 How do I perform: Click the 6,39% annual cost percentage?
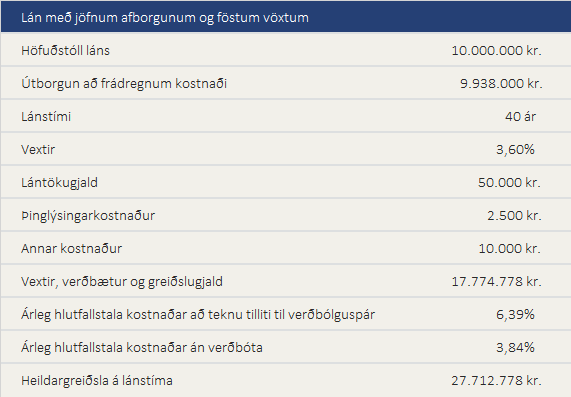(x=515, y=314)
